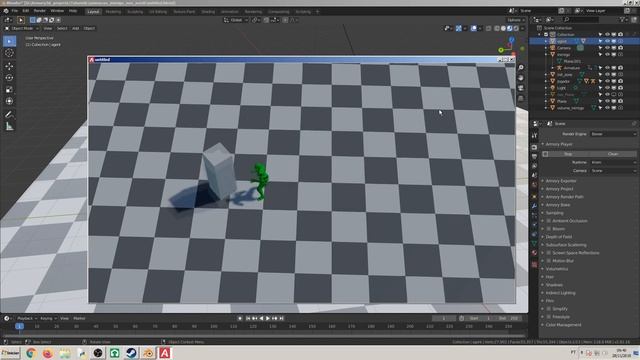Open the Object Data green triangle tab
The image size is (640, 360).
pos(534,244)
